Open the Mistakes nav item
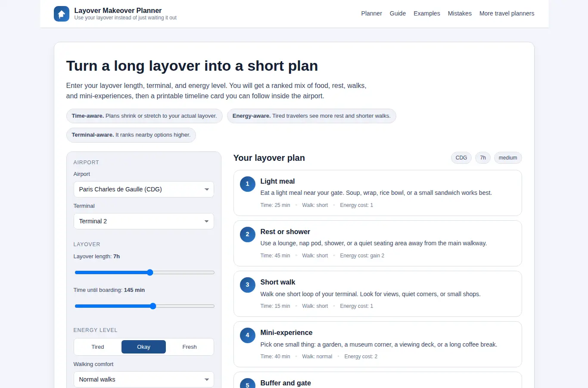The width and height of the screenshot is (588, 388). coord(460,13)
